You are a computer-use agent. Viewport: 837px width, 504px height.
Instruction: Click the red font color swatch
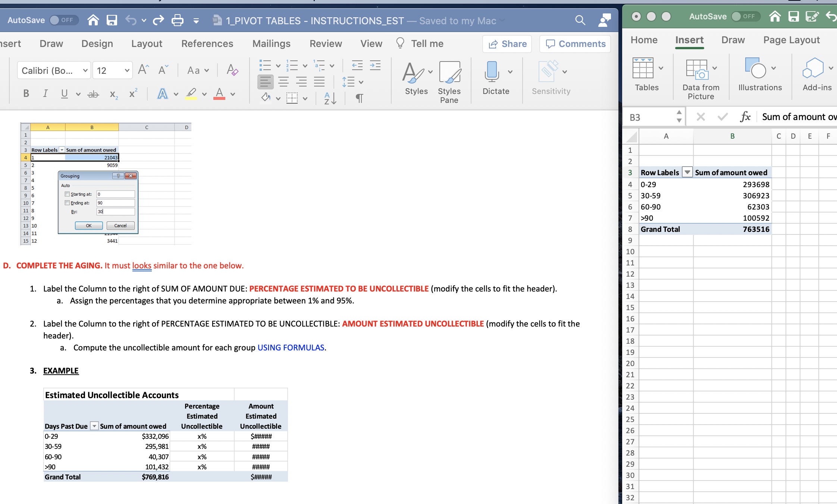click(x=219, y=94)
